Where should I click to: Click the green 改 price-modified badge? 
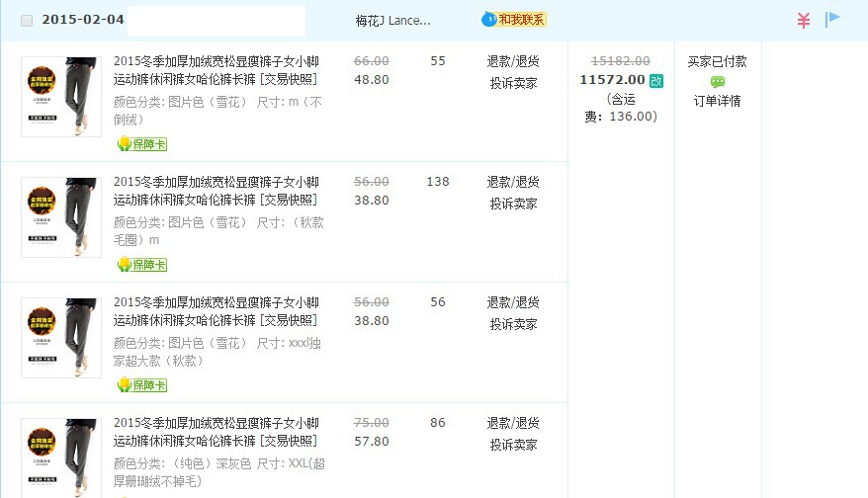[656, 81]
